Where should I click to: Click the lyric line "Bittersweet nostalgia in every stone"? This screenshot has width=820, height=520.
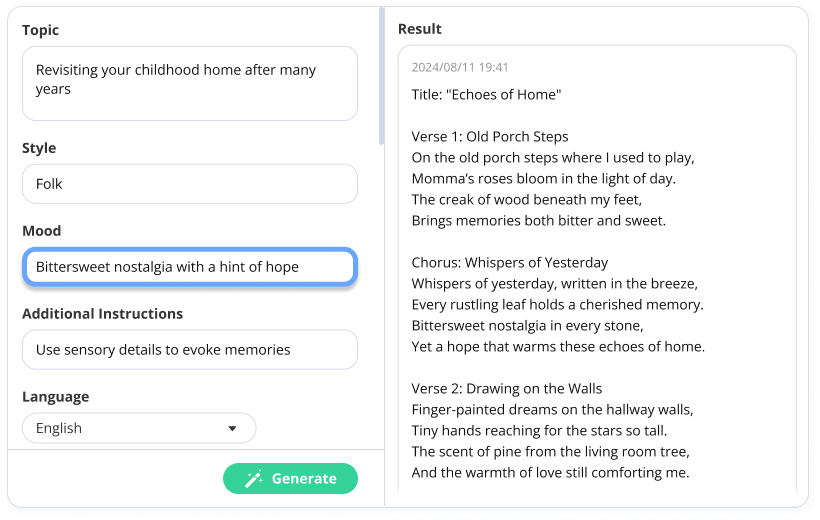coord(528,326)
